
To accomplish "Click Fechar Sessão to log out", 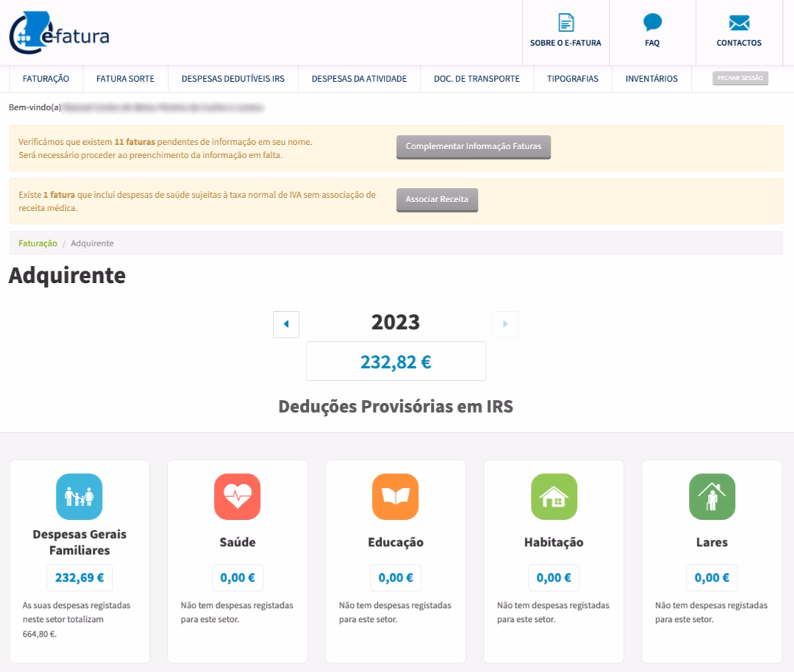I will coord(740,77).
